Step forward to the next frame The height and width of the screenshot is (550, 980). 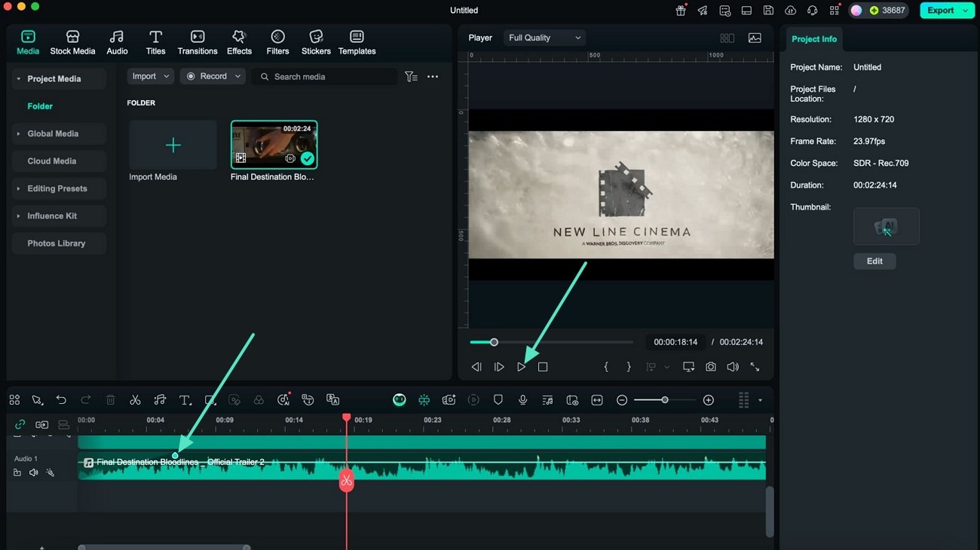click(499, 367)
